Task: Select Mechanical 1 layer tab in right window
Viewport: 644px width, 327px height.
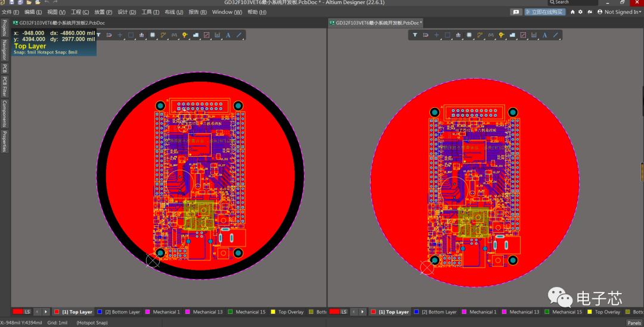Action: (x=479, y=312)
